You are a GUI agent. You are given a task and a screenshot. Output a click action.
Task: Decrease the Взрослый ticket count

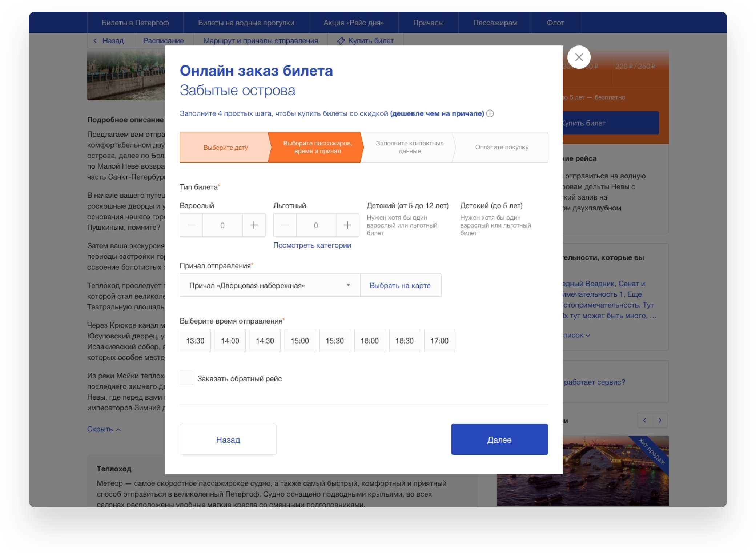(191, 225)
